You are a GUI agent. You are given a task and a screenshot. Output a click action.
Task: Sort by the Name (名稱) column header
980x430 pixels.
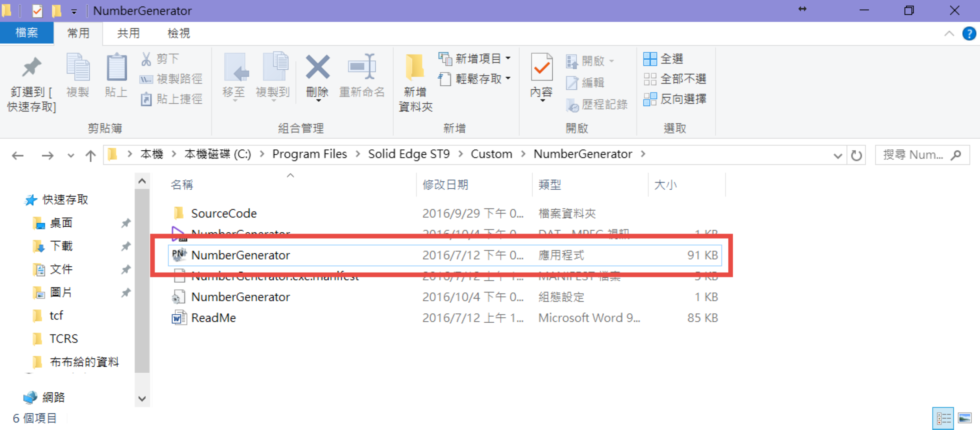tap(182, 185)
